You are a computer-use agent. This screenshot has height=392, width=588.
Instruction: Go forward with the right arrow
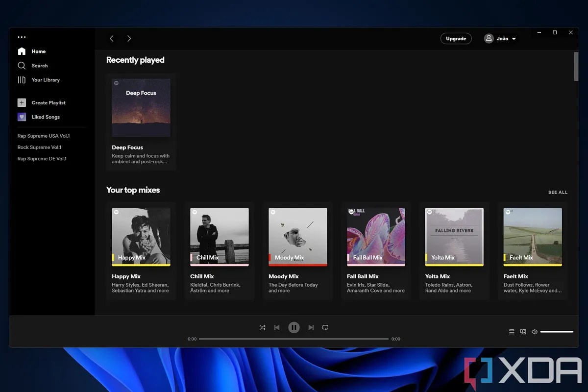[129, 38]
